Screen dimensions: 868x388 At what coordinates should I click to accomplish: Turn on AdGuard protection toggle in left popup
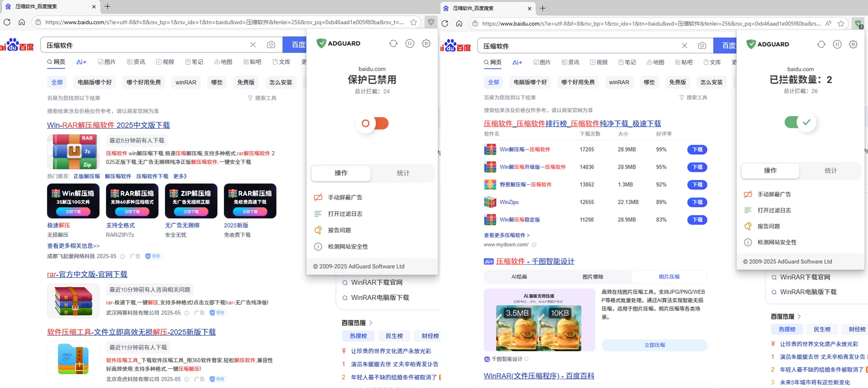point(372,123)
